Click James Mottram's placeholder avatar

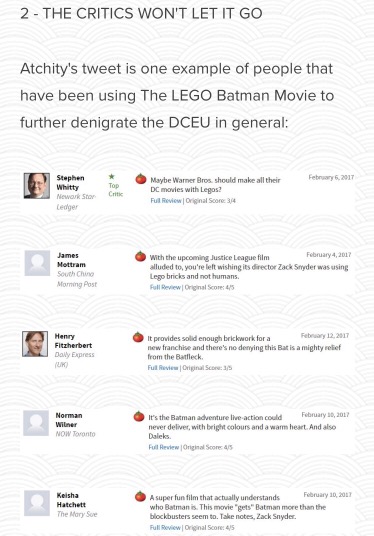pyautogui.click(x=37, y=263)
